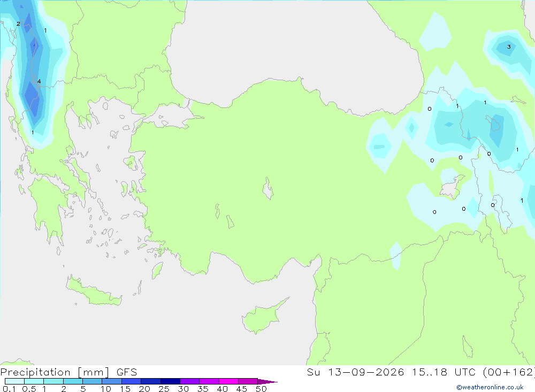Screen dimensions: 535x392
Task: Click the Precipitation [mm] GFS title
Action: 69,372
